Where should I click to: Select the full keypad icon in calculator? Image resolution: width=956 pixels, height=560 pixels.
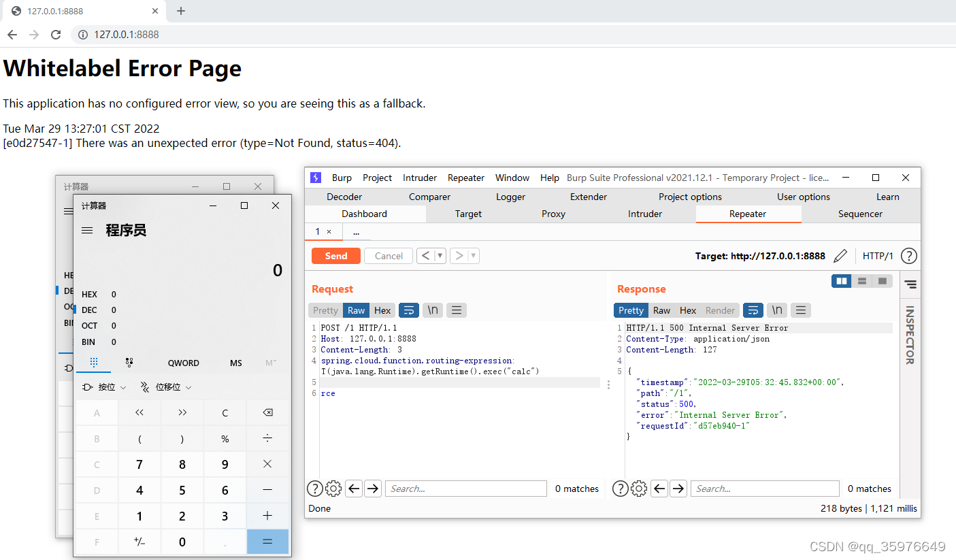click(x=94, y=363)
